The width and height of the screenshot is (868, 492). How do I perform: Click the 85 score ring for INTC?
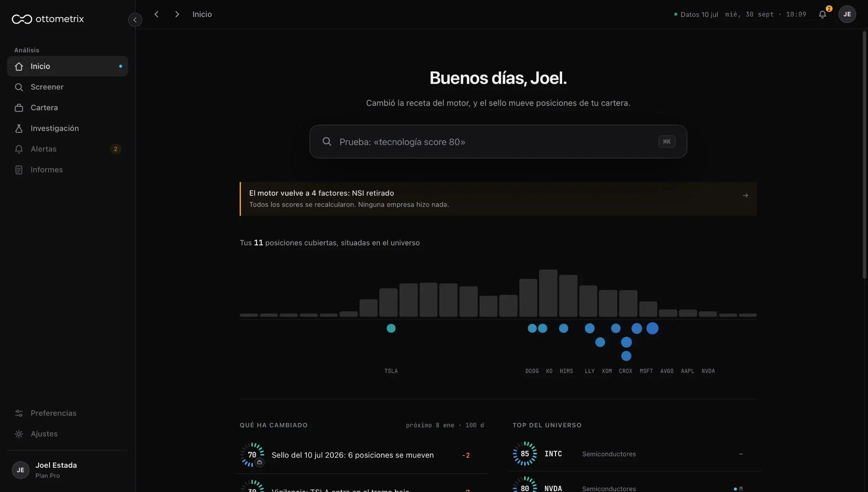pyautogui.click(x=525, y=454)
